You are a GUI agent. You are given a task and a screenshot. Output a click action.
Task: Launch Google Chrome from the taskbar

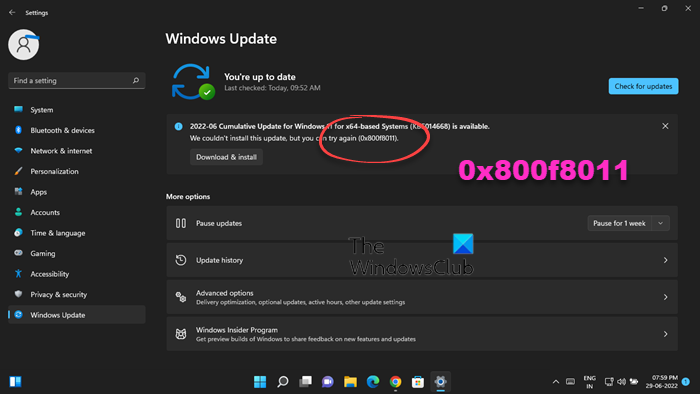396,382
